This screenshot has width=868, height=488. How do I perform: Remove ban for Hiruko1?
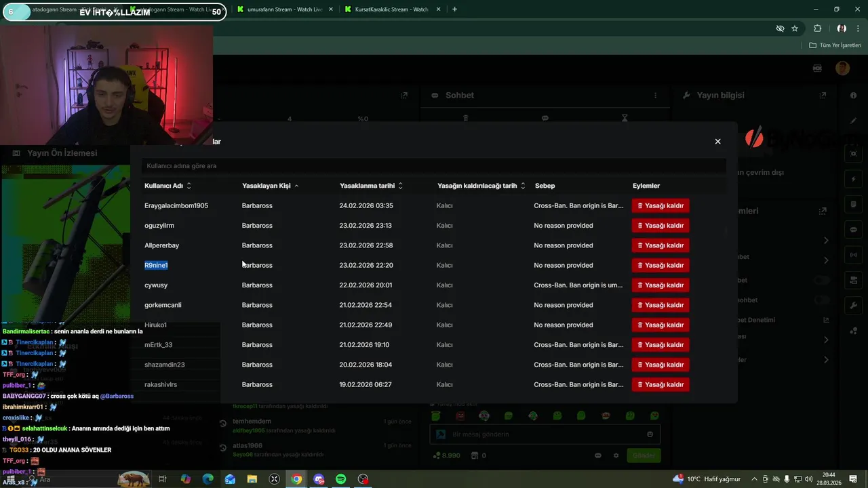(x=660, y=325)
